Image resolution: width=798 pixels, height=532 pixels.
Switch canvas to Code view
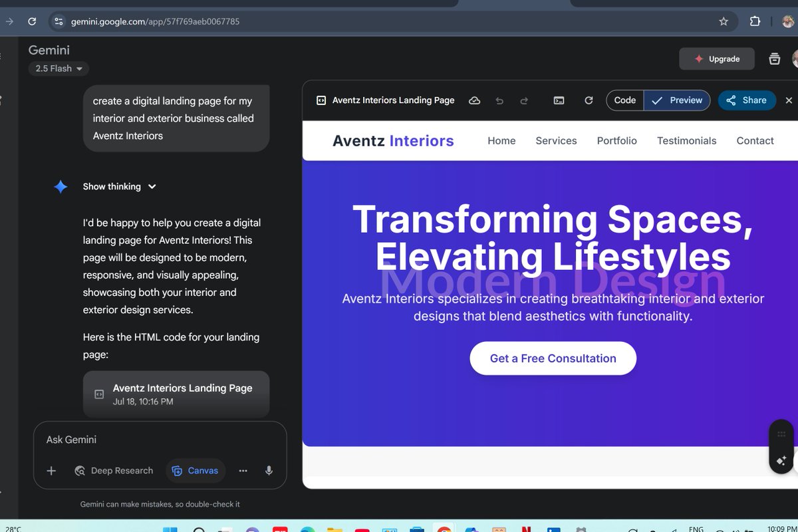pos(625,100)
